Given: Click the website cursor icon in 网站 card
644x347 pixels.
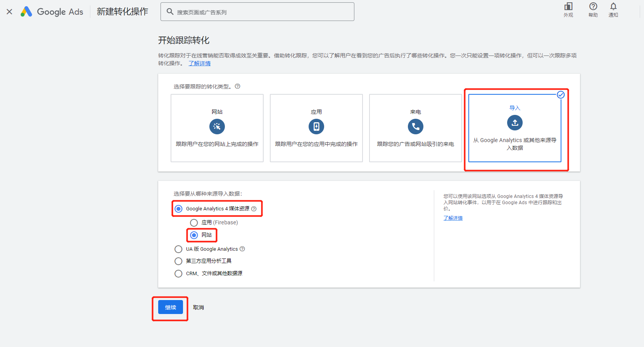Looking at the screenshot, I should pos(217,127).
